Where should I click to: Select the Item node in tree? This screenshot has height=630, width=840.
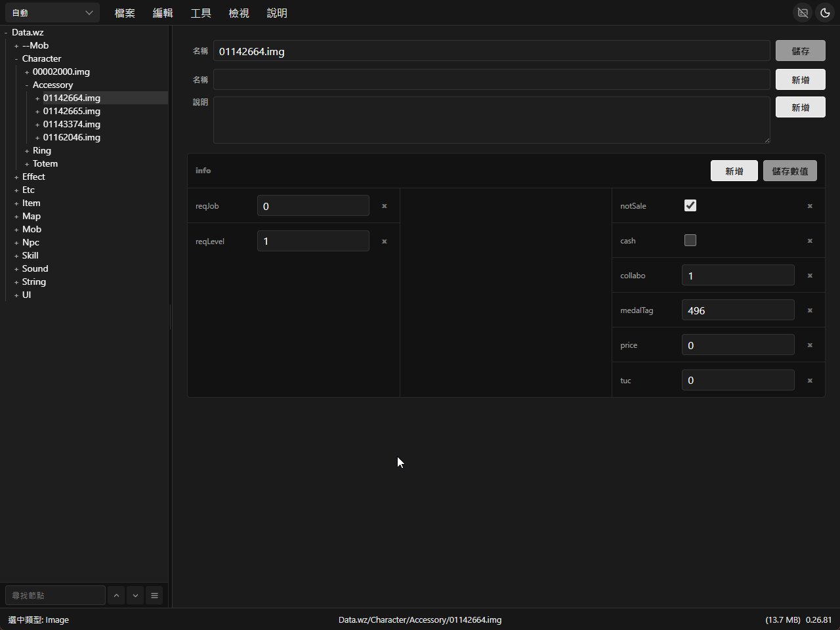[31, 203]
